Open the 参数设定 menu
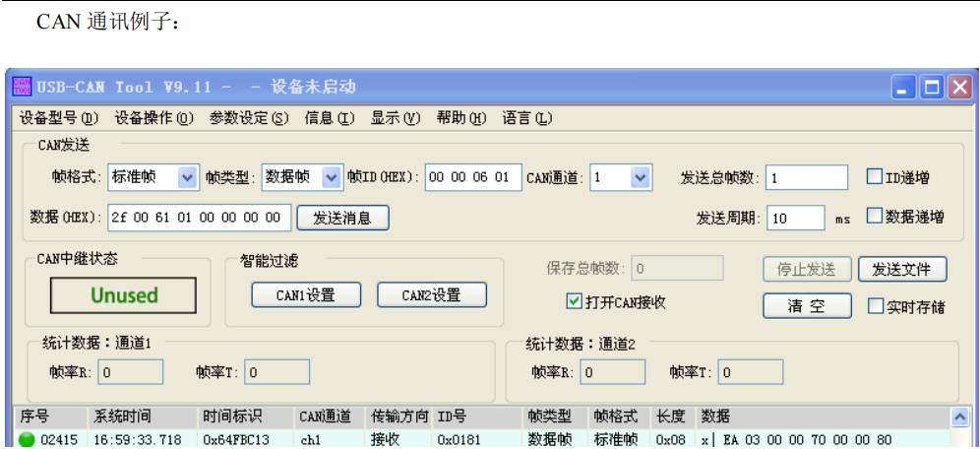This screenshot has width=980, height=449. click(x=249, y=118)
